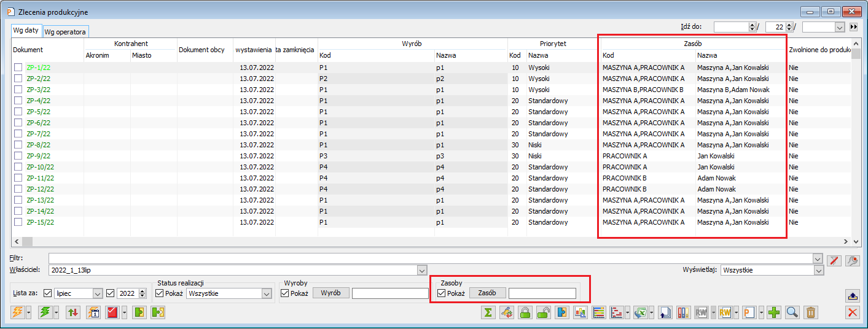Click the green closed padlock icon

tap(525, 312)
